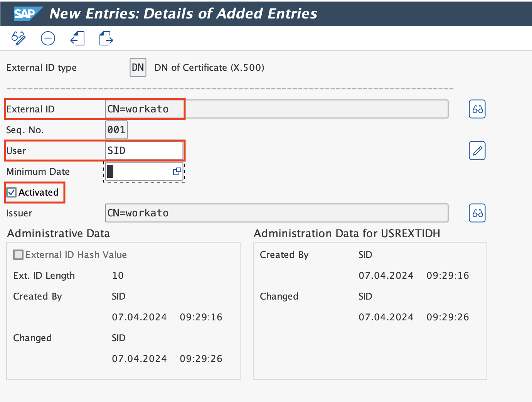The height and width of the screenshot is (402, 532).
Task: Click the External ID text field
Action: [276, 109]
